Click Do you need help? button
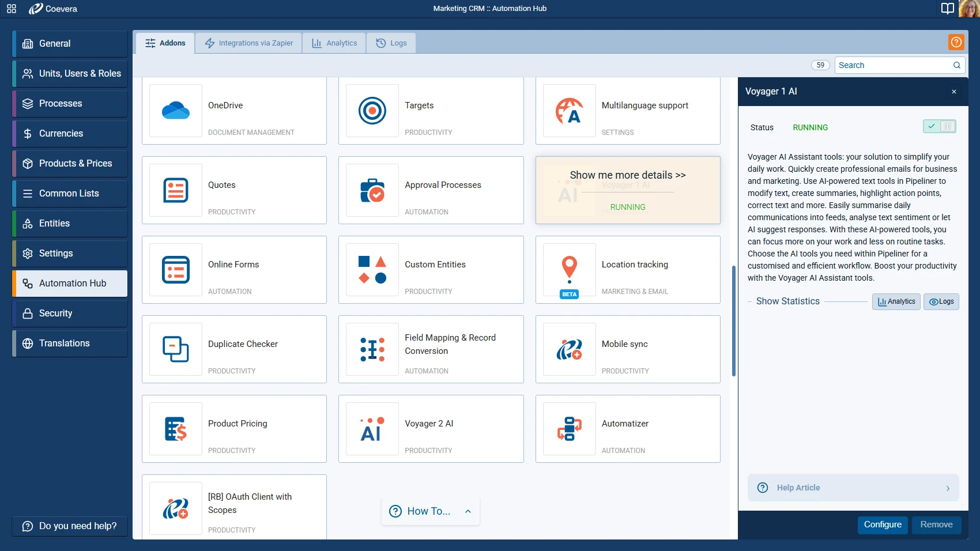Screen dimensions: 980x551 coord(70,526)
